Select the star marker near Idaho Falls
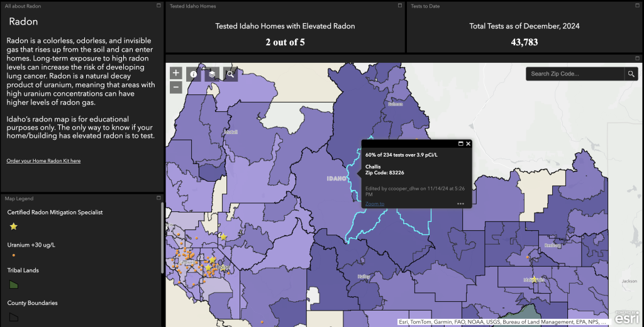This screenshot has height=327, width=644. [535, 280]
